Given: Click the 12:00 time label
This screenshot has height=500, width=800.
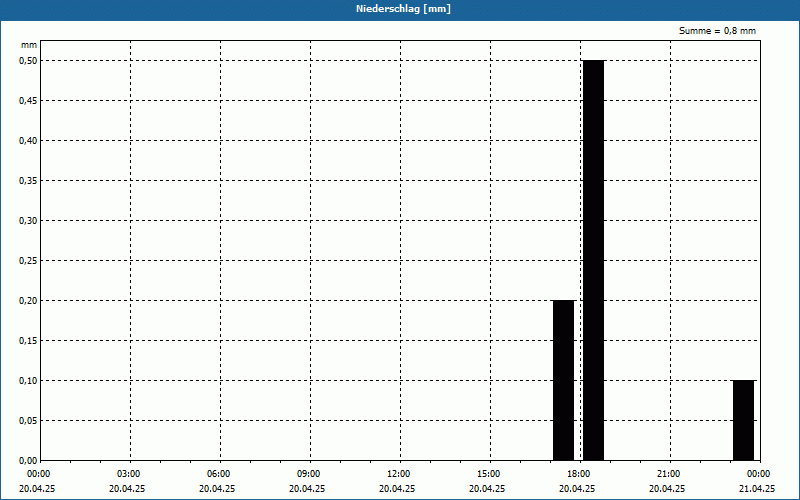Looking at the screenshot, I should pyautogui.click(x=398, y=474).
